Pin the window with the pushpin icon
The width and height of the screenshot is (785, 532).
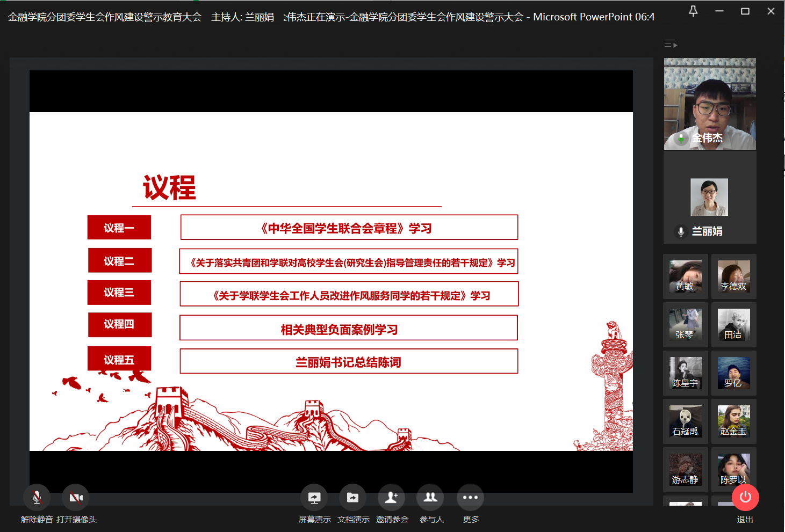click(693, 11)
